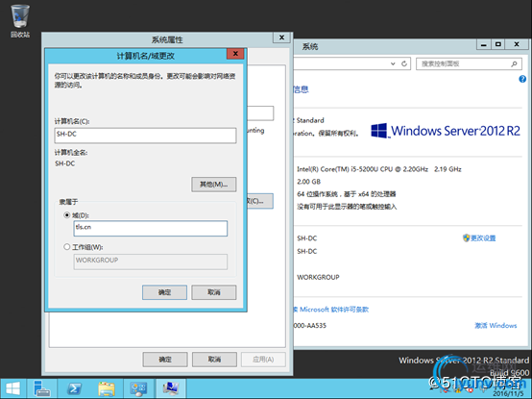Click the shield icon beside 更改设置
The image size is (532, 399).
click(466, 238)
